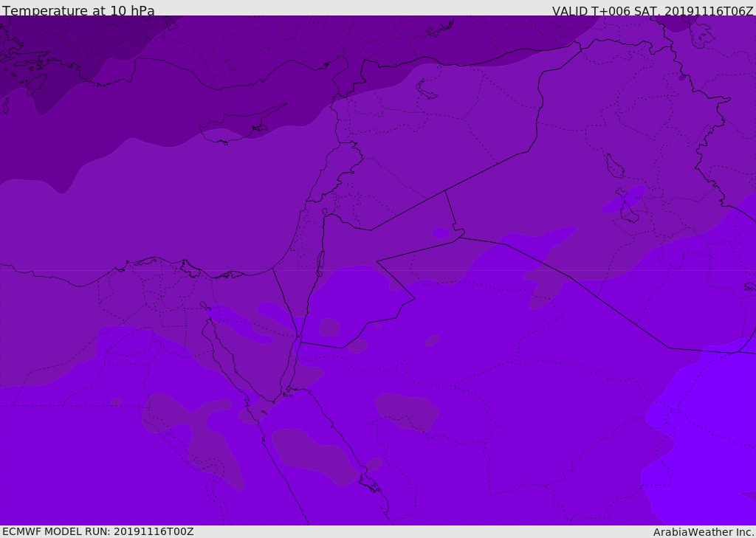
Task: Click the ECMWF MODEL RUN label
Action: click(97, 531)
